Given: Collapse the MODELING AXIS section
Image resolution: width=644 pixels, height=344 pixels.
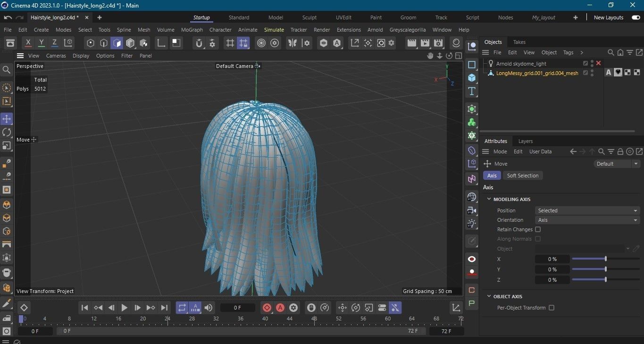Looking at the screenshot, I should click(x=489, y=199).
